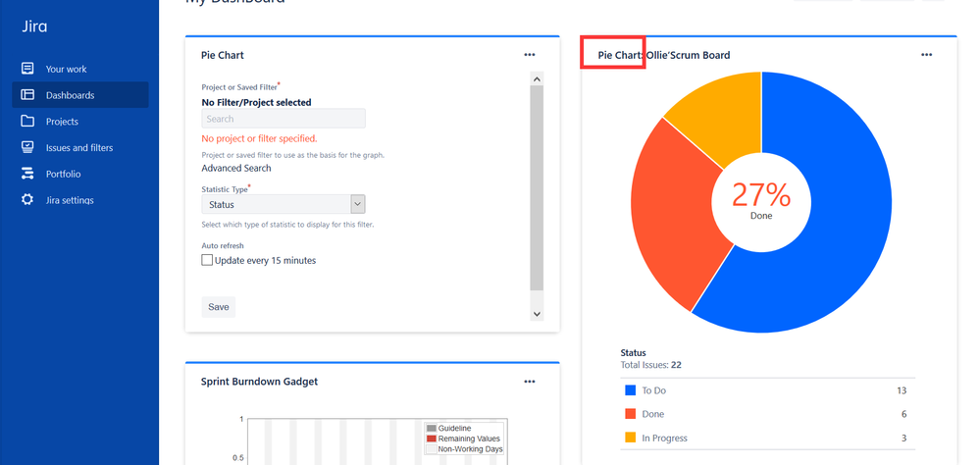Click the gadget scrollbar down arrow
The width and height of the screenshot is (980, 465).
(x=537, y=314)
